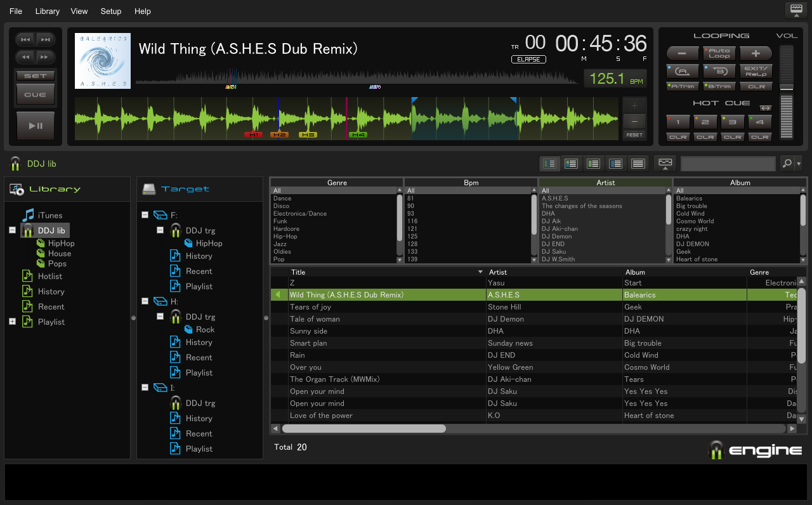Click the device panel icon beside search box

point(665,164)
